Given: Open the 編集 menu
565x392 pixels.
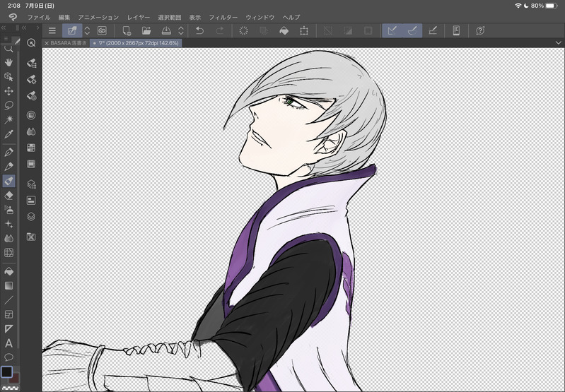Looking at the screenshot, I should (64, 17).
